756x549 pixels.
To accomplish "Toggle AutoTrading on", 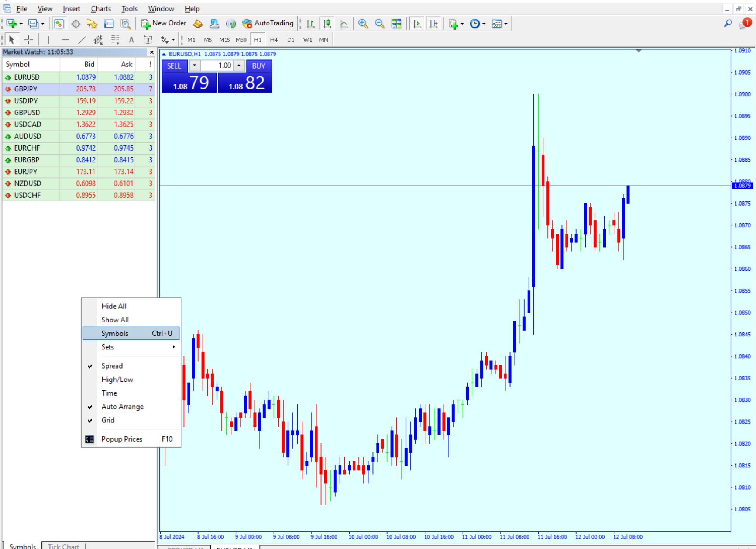I will [x=268, y=23].
